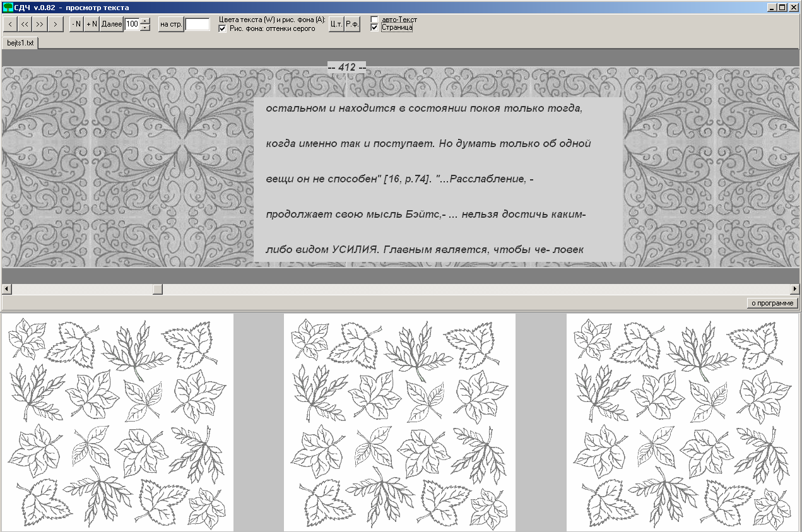Click the double left arrow button

point(25,24)
